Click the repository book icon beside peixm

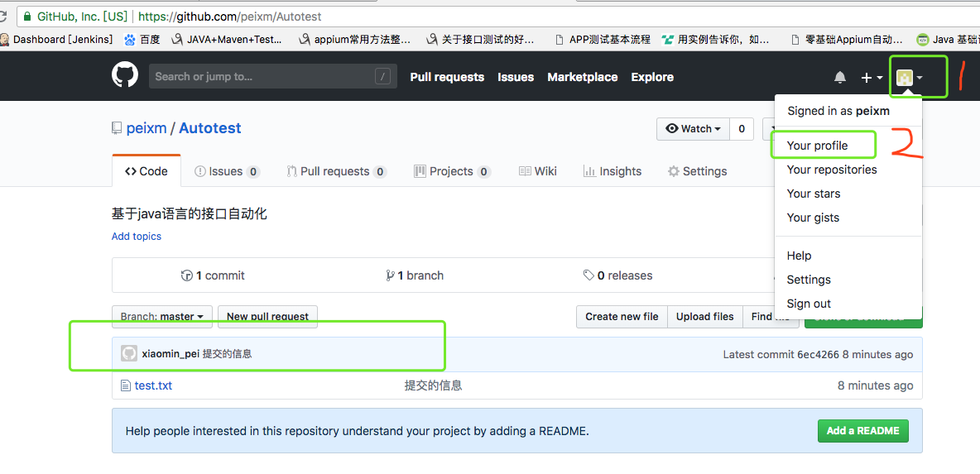coord(116,128)
